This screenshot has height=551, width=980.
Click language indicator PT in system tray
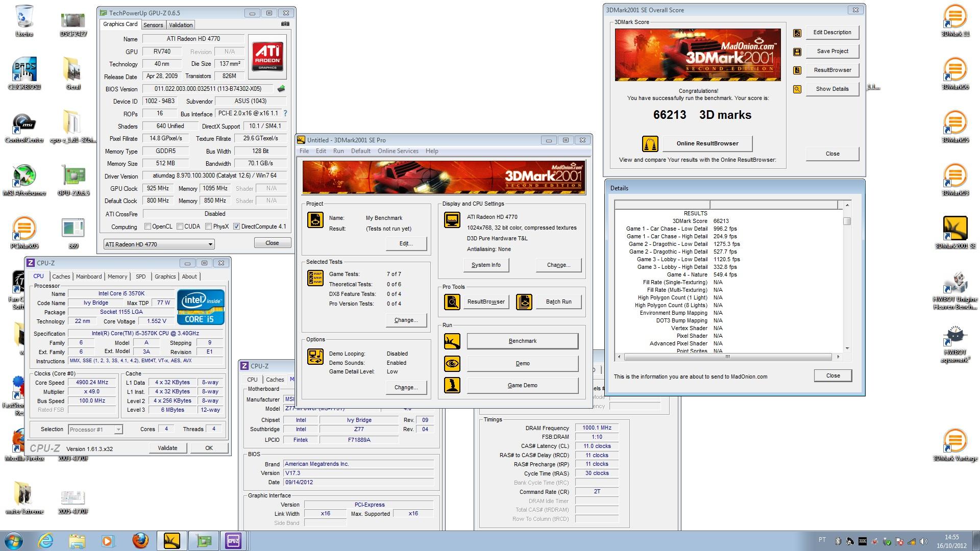[822, 540]
